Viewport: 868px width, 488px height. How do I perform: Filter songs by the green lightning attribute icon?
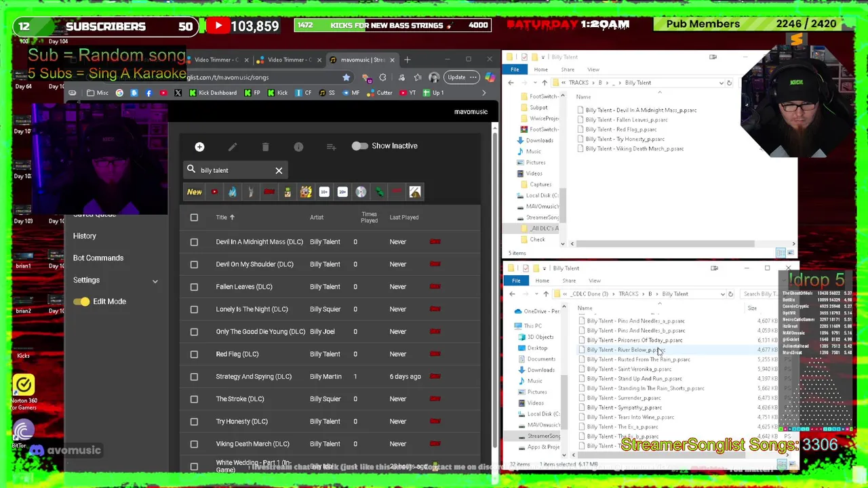[379, 192]
